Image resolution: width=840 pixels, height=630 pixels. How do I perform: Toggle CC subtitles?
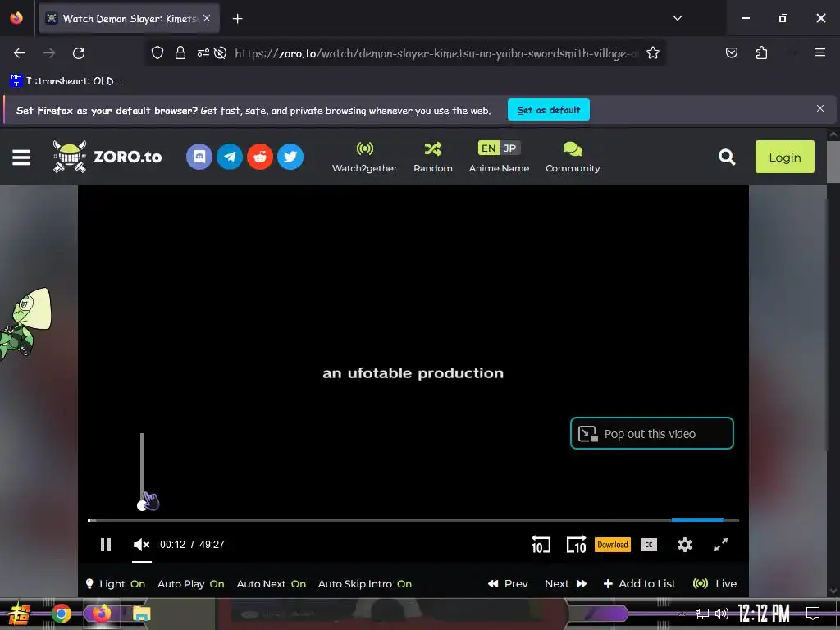pyautogui.click(x=649, y=545)
